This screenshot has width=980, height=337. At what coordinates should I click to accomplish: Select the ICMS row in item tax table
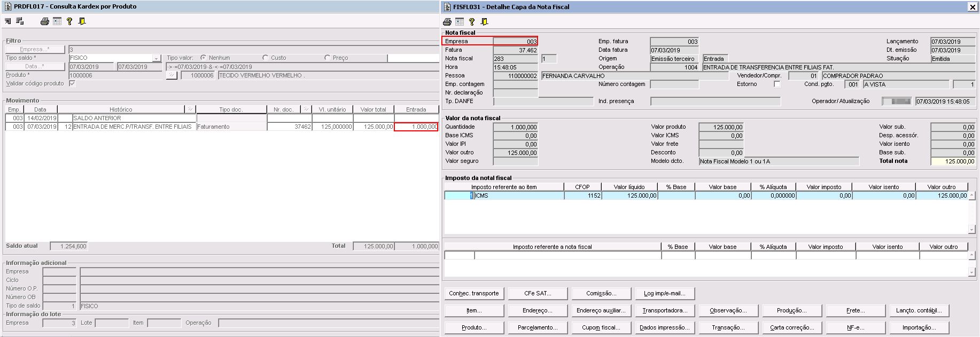pos(706,195)
